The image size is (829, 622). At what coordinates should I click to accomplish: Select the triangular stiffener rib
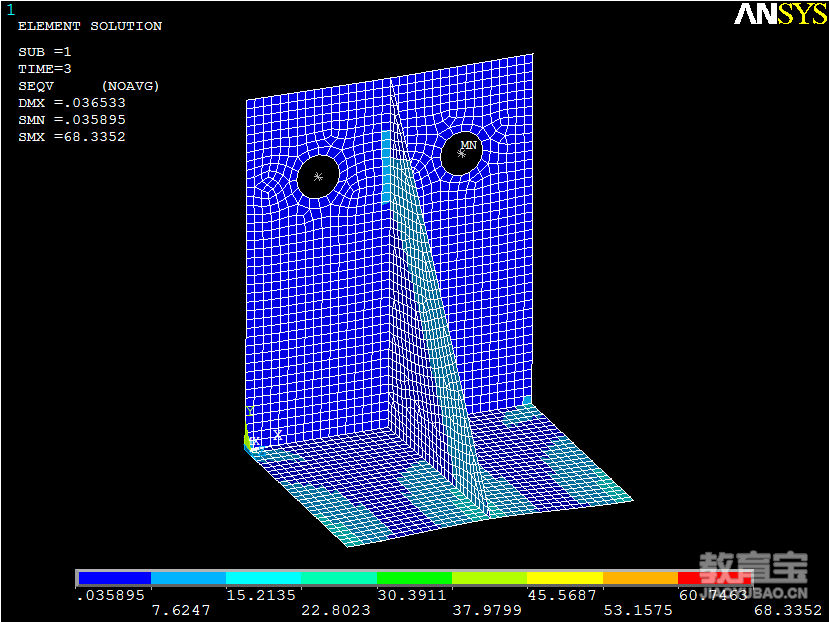425,300
